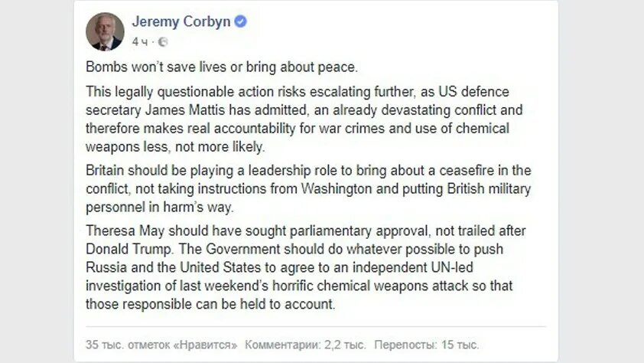This screenshot has height=363, width=644.
Task: Click the blue verified badge beside Jeremy Corbyn
Action: (240, 21)
